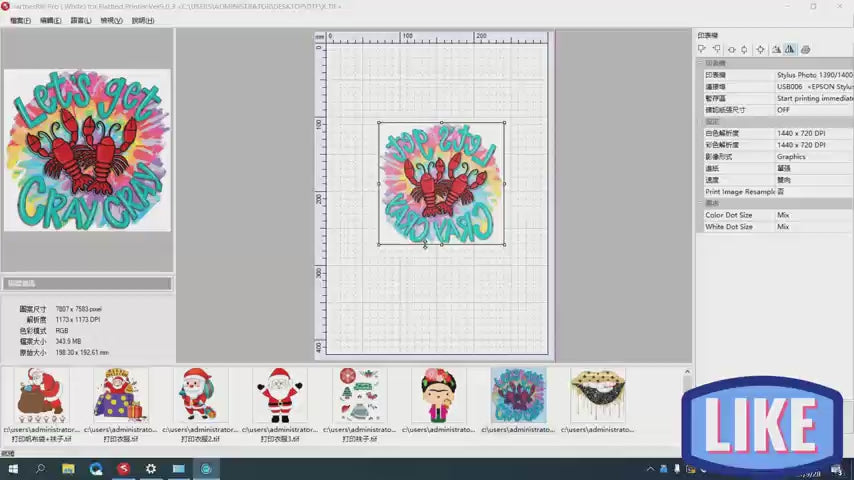This screenshot has width=854, height=480.
Task: Launch Microsoft Edge from taskbar
Action: click(96, 468)
